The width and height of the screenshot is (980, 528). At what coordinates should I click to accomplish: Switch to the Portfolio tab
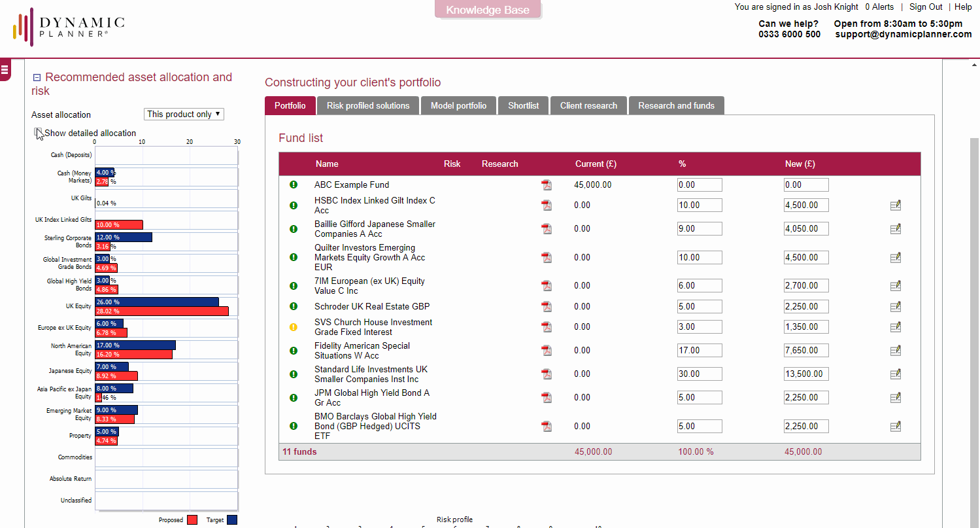point(290,106)
